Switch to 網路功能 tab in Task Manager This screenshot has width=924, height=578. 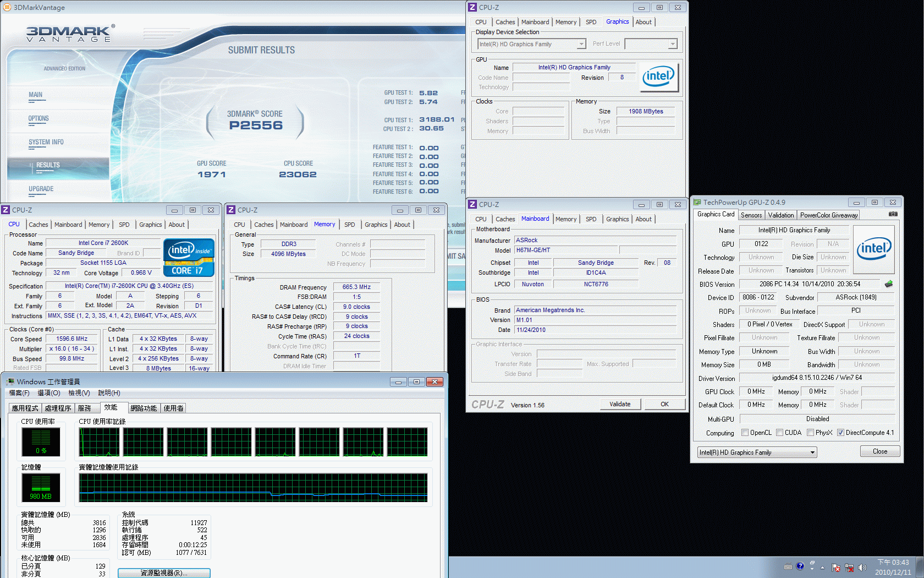pos(144,408)
